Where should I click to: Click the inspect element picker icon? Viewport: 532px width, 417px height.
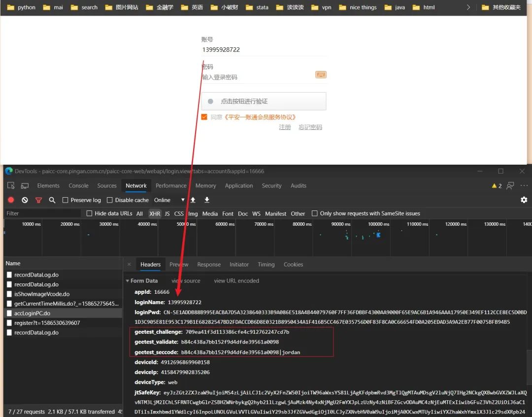coord(11,185)
